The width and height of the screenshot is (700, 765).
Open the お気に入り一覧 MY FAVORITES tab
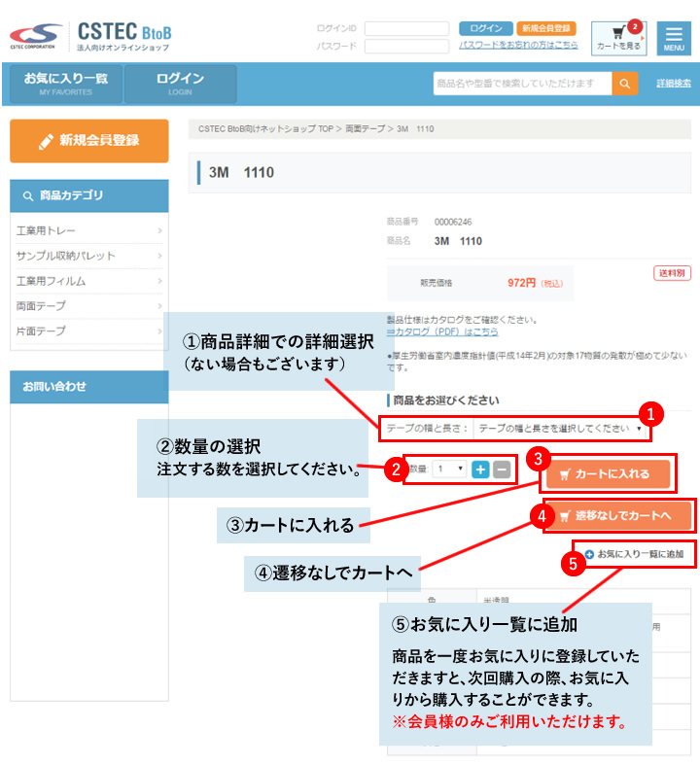pos(66,84)
